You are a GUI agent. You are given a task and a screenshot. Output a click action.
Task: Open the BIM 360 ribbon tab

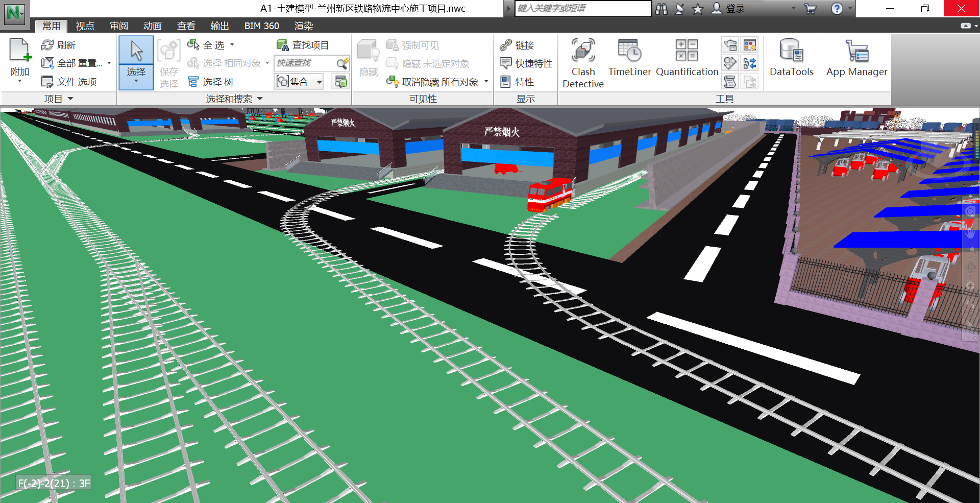pos(261,26)
